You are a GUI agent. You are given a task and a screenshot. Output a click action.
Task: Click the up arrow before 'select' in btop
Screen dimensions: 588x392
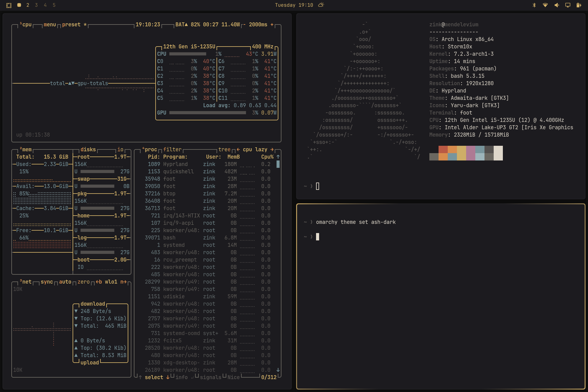pos(140,377)
